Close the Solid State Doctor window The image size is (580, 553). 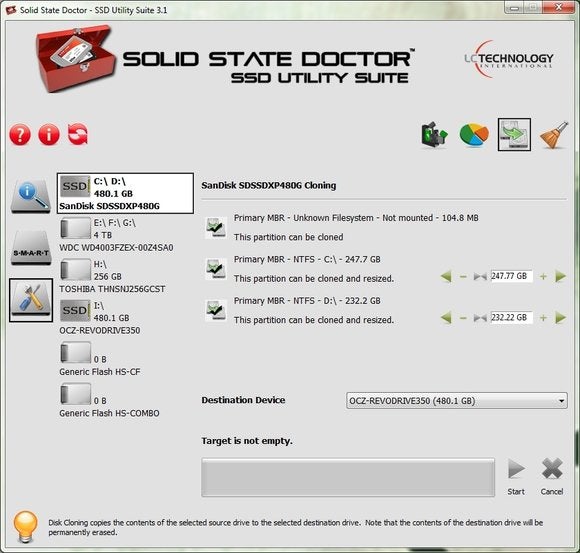coord(559,7)
